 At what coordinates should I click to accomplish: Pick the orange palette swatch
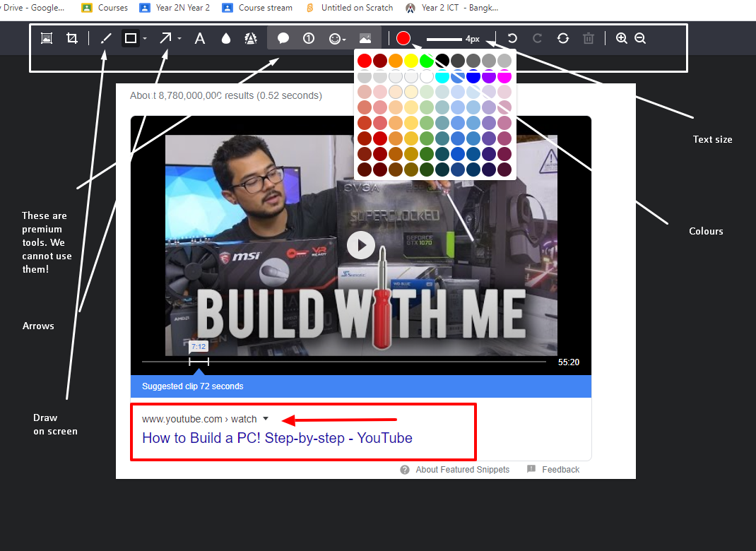click(396, 61)
